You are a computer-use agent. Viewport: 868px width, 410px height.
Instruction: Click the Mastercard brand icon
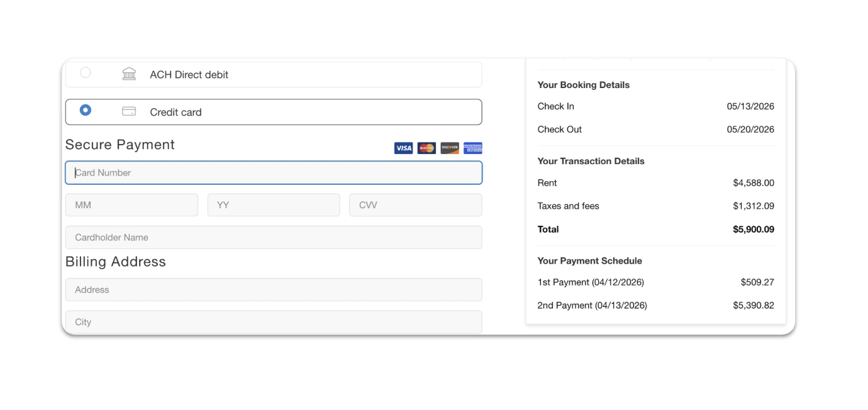click(426, 148)
